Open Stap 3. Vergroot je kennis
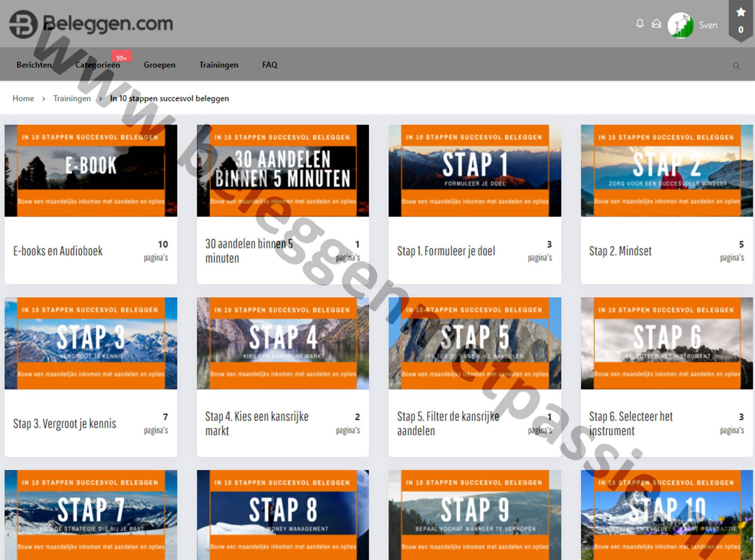The width and height of the screenshot is (755, 560). (x=65, y=423)
